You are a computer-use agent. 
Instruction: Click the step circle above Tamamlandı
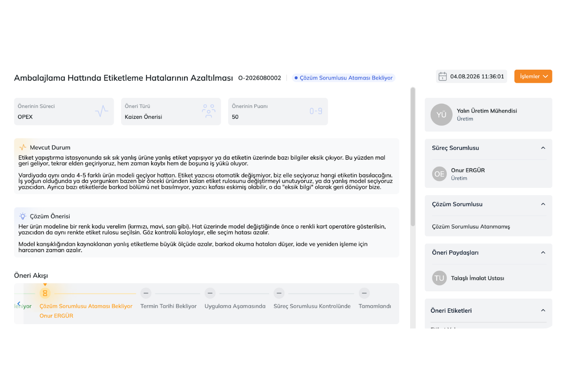[x=364, y=293]
